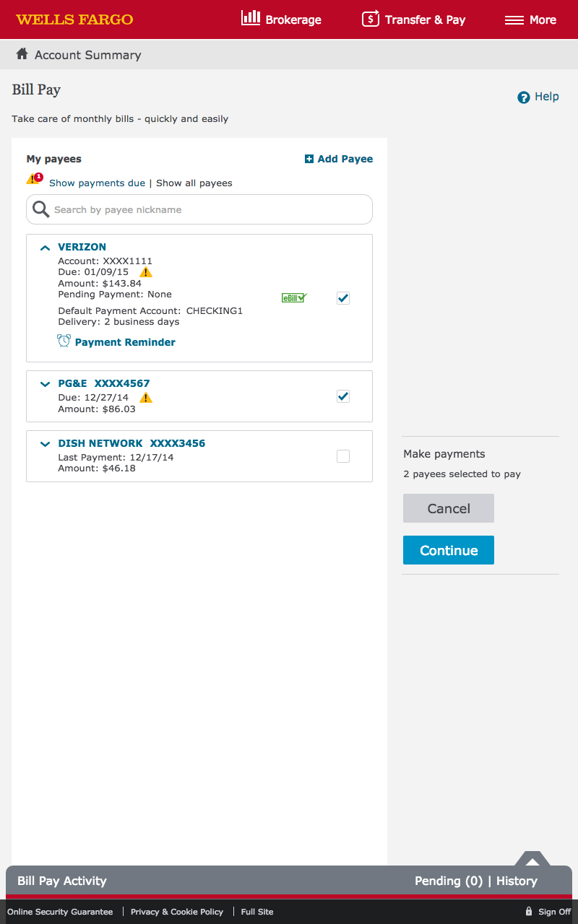This screenshot has height=924, width=578.
Task: Click the Transfer & Pay dollar icon
Action: pos(371,19)
